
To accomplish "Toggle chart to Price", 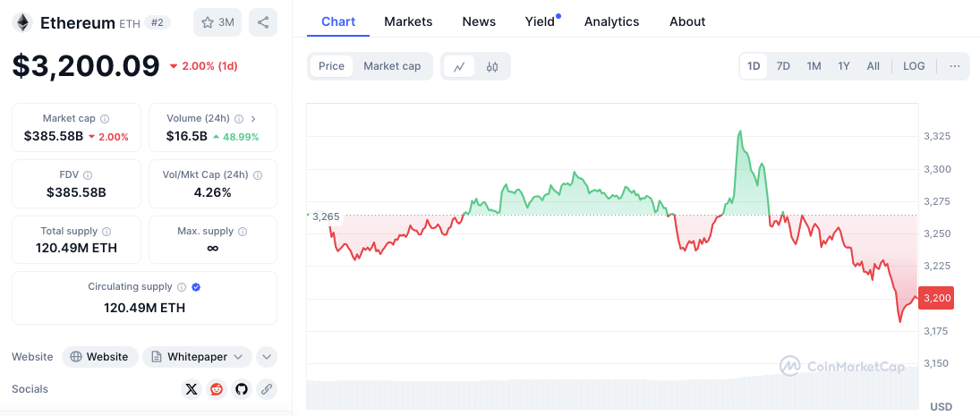I will click(331, 66).
